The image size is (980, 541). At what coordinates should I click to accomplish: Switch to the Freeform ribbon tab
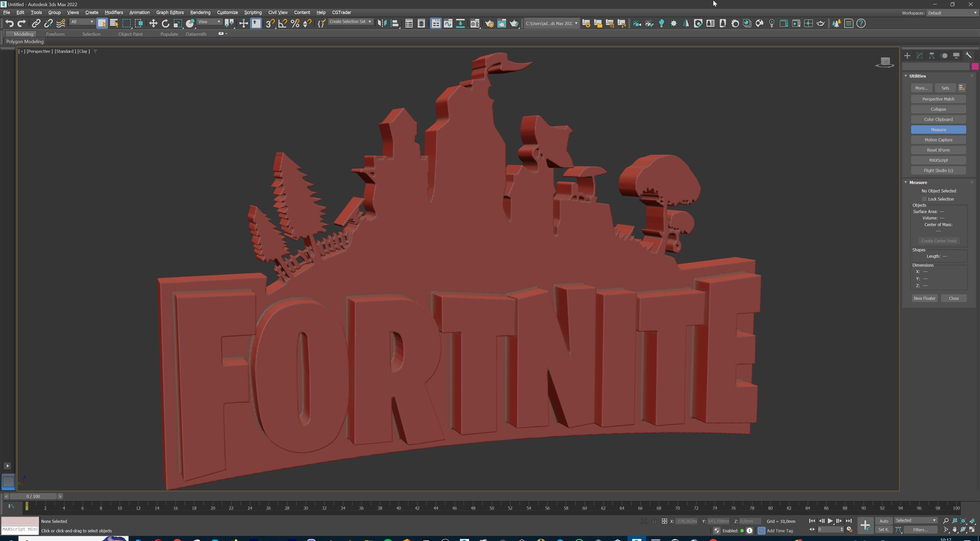tap(55, 34)
